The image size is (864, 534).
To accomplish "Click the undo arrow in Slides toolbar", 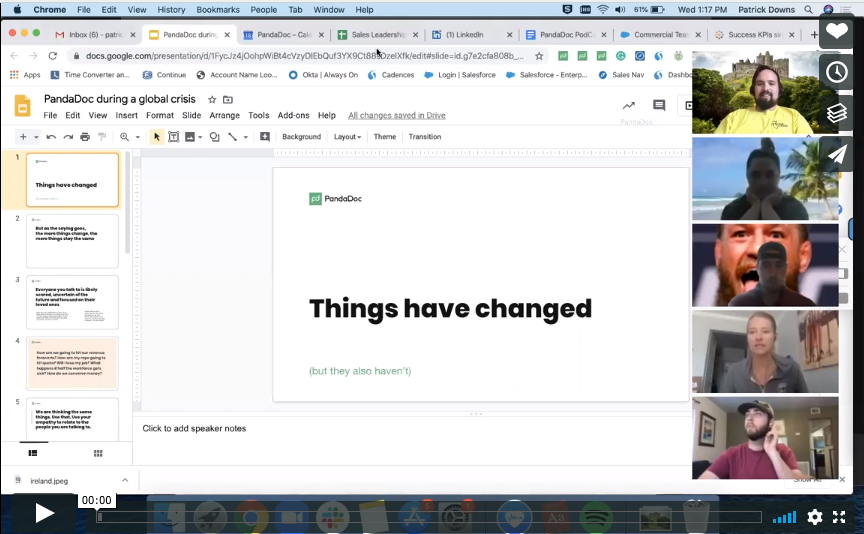I will click(51, 137).
